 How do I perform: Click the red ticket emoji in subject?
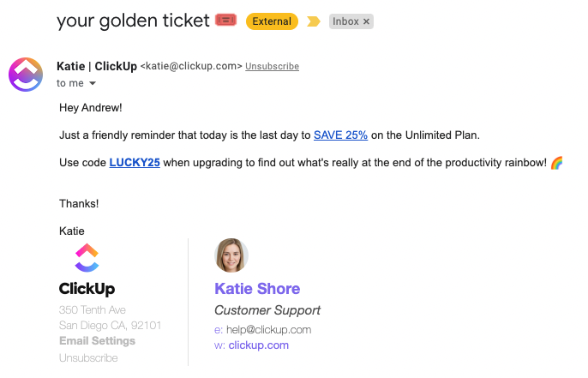226,20
